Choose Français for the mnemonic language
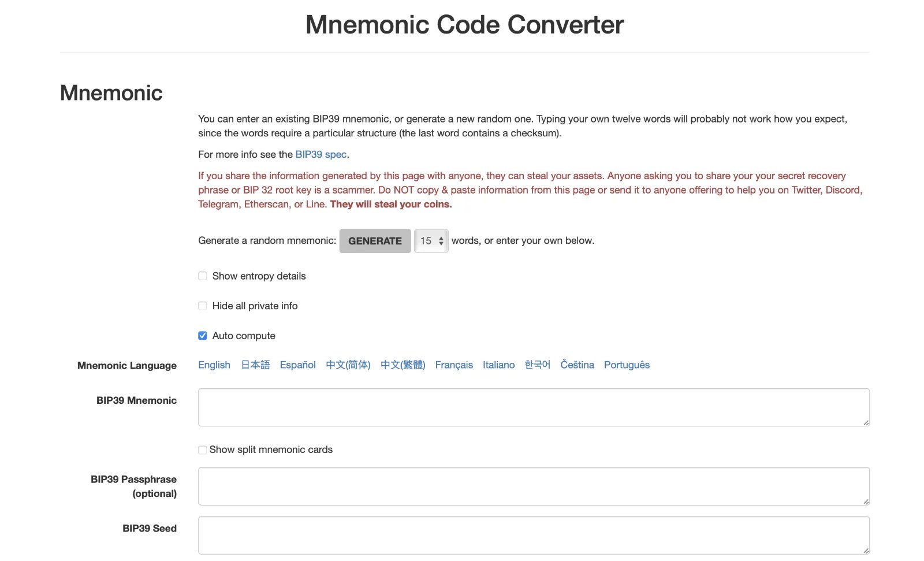The width and height of the screenshot is (924, 561). tap(454, 365)
